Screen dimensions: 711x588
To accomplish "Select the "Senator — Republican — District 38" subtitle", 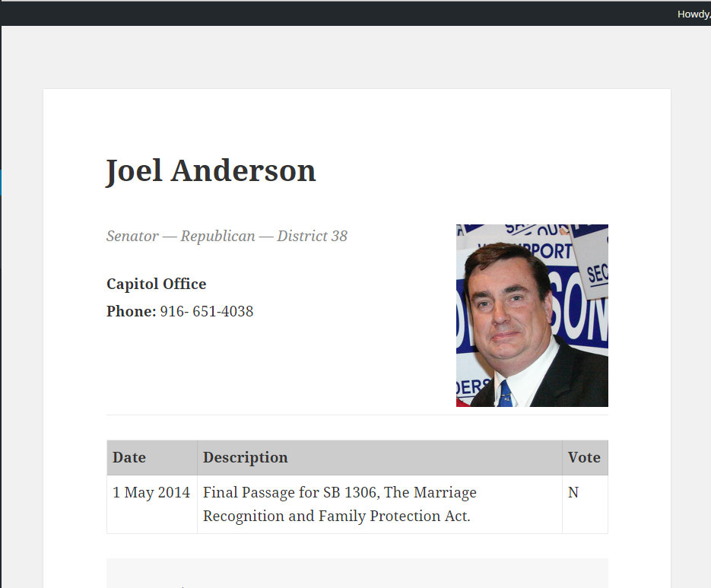I will pos(227,236).
